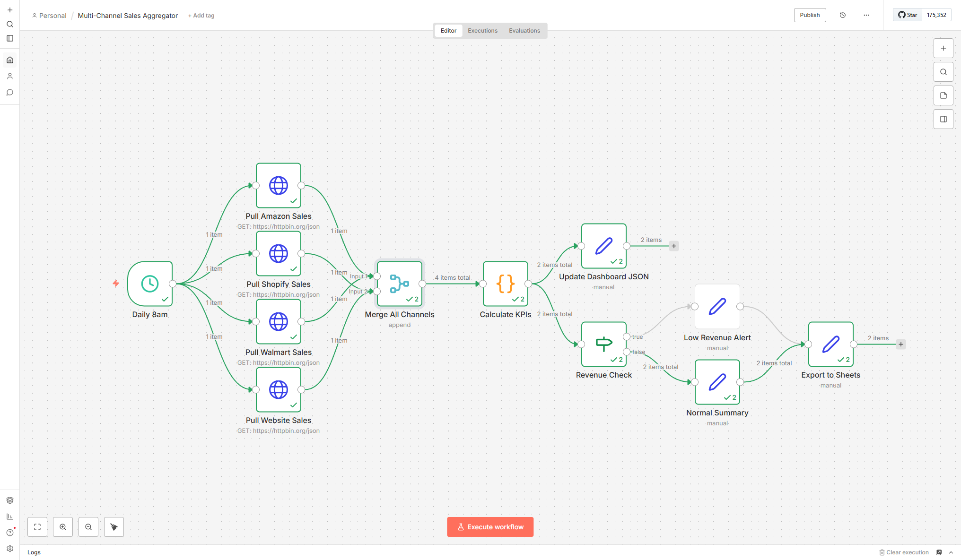Open the Settings gear in the sidebar
This screenshot has height=560, width=961.
click(x=10, y=549)
